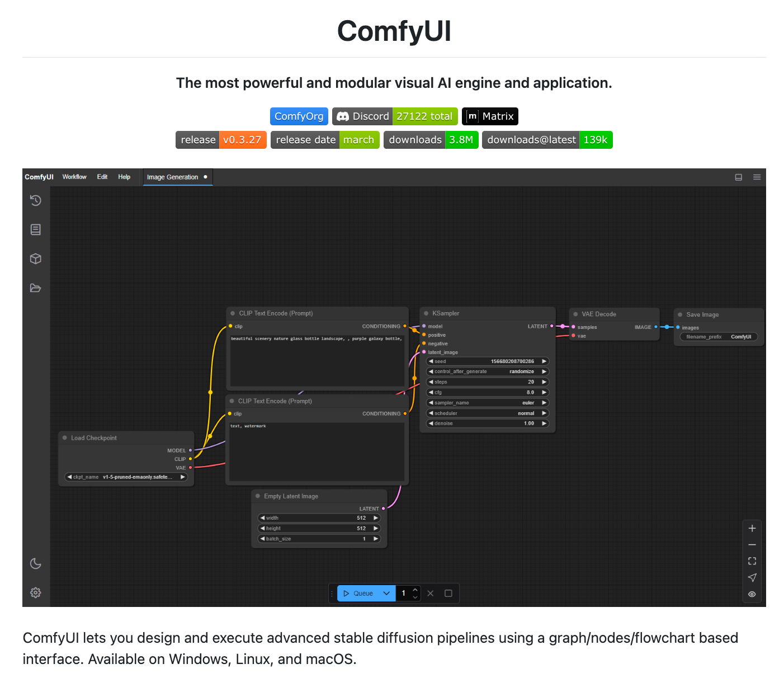Screen dimensions: 784x678
Task: Click right arrow on scheduler field
Action: click(x=544, y=413)
